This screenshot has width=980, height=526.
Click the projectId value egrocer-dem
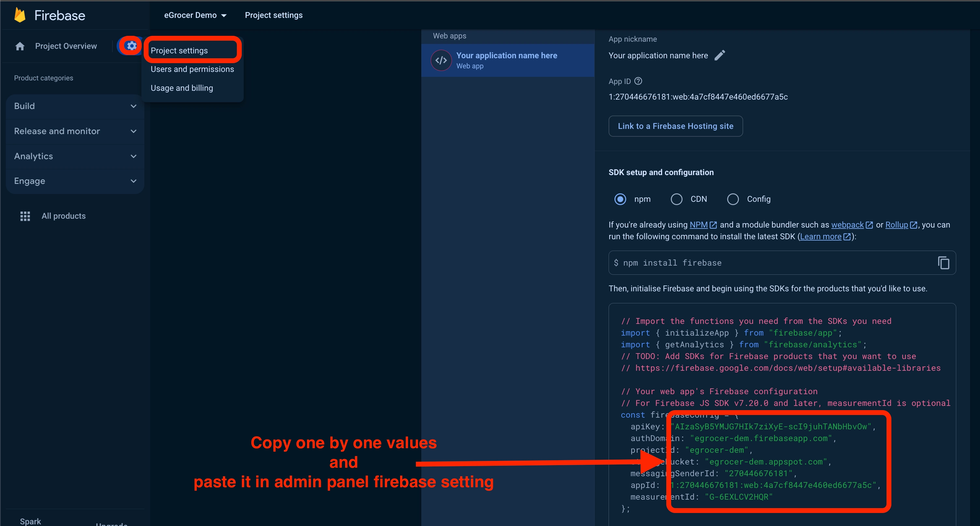pos(717,450)
